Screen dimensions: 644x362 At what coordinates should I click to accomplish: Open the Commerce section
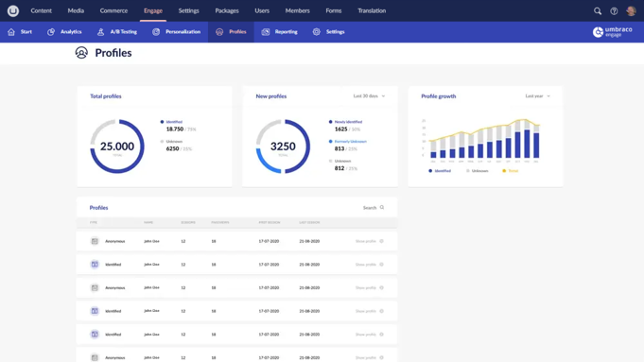[113, 10]
